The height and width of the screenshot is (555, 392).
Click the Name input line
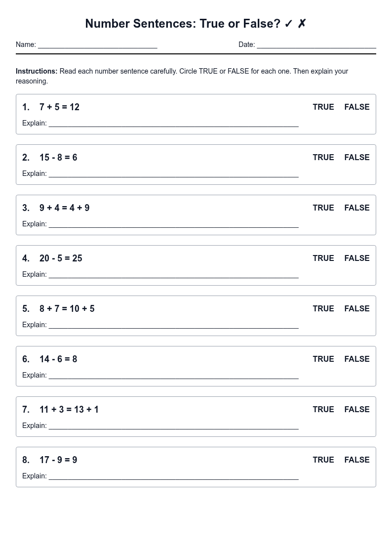pos(98,44)
